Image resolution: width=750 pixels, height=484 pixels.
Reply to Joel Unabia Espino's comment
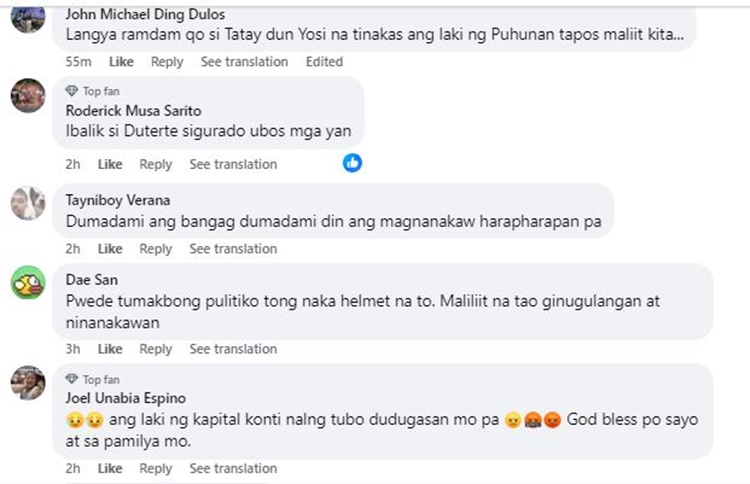click(155, 468)
